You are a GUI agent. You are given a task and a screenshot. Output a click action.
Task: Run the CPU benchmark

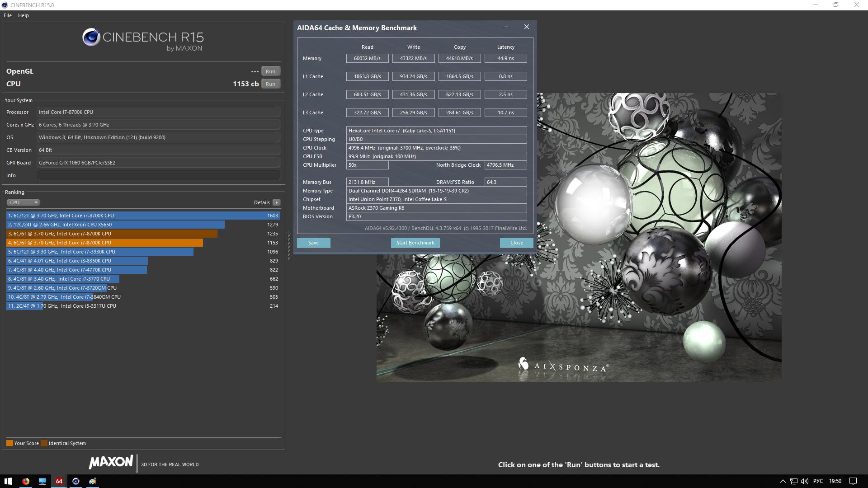click(x=270, y=84)
